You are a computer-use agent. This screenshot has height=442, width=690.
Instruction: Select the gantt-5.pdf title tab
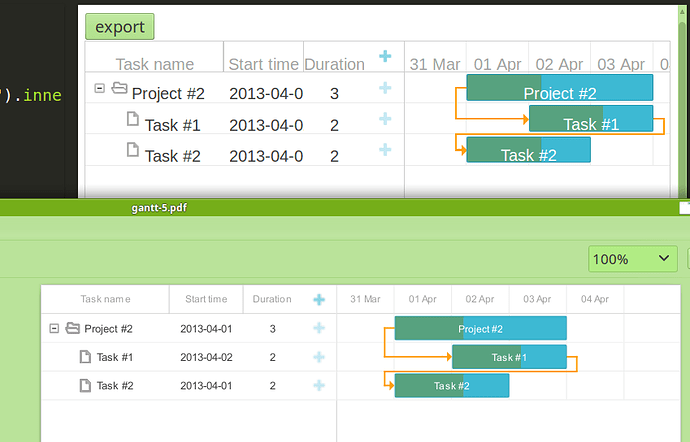159,207
